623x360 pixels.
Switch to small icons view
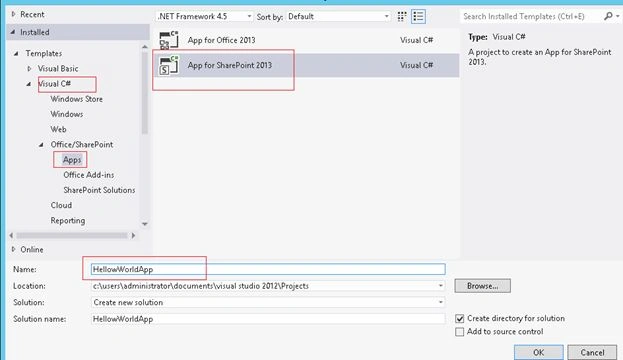pyautogui.click(x=402, y=17)
